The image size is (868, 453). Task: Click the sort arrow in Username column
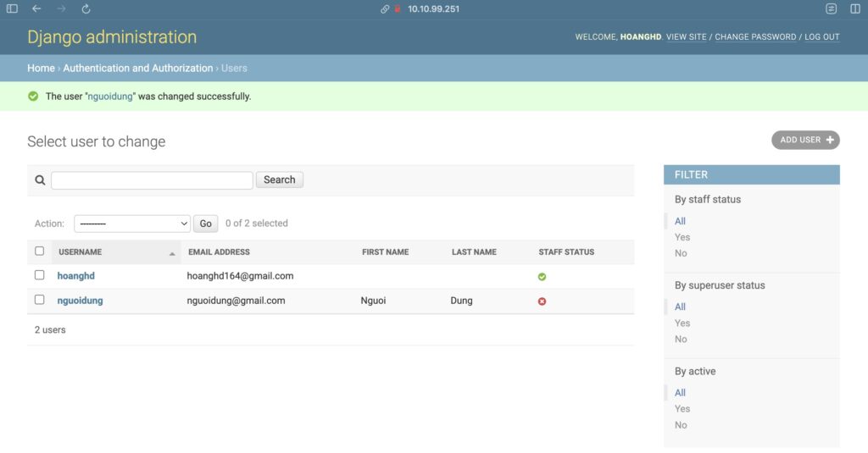coord(172,253)
